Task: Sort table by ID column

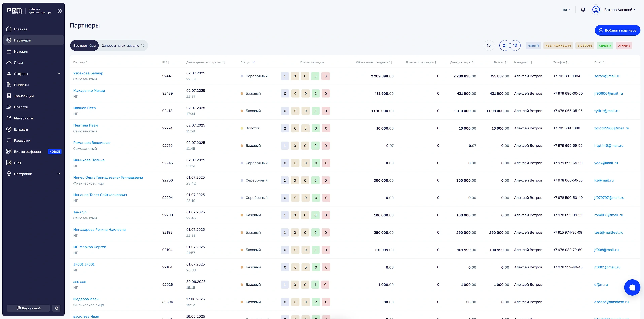Action: click(x=168, y=62)
